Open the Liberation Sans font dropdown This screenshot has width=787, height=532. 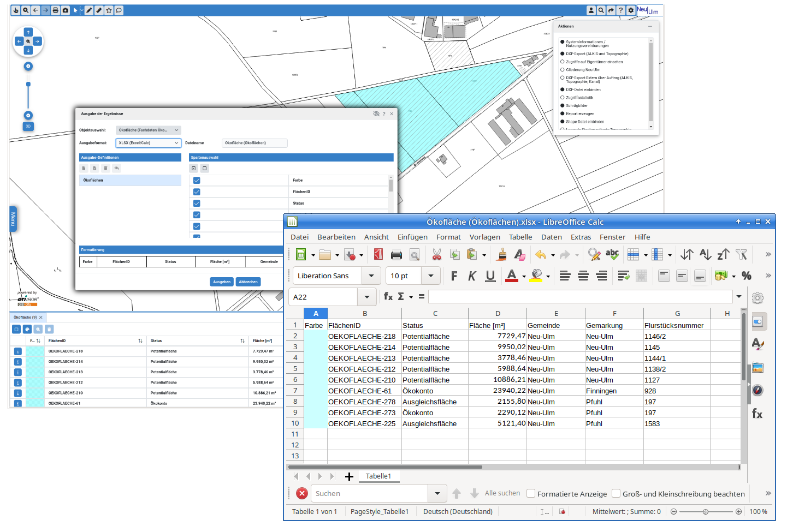coord(371,276)
